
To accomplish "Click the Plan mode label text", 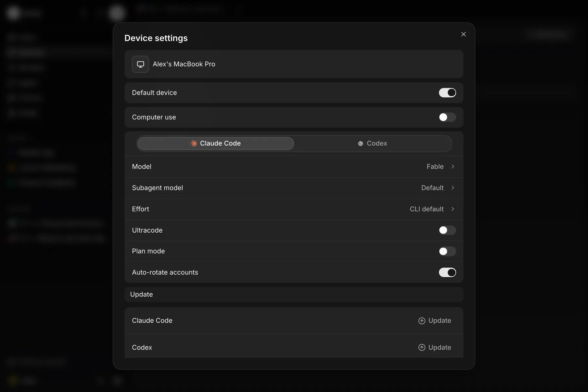I will click(x=148, y=251).
